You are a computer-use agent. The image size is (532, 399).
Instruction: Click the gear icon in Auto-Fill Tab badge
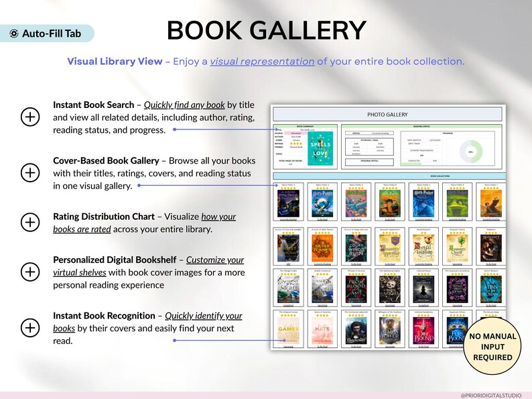click(14, 34)
